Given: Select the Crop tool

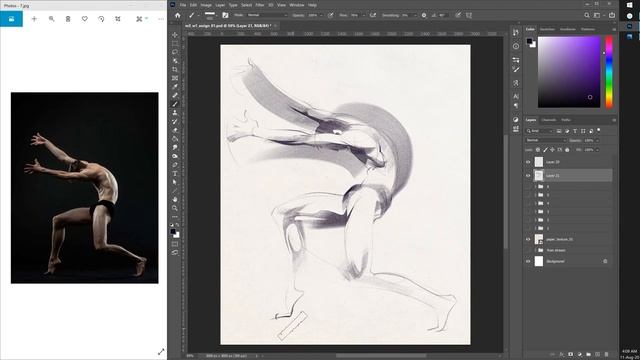Looking at the screenshot, I should (x=175, y=69).
